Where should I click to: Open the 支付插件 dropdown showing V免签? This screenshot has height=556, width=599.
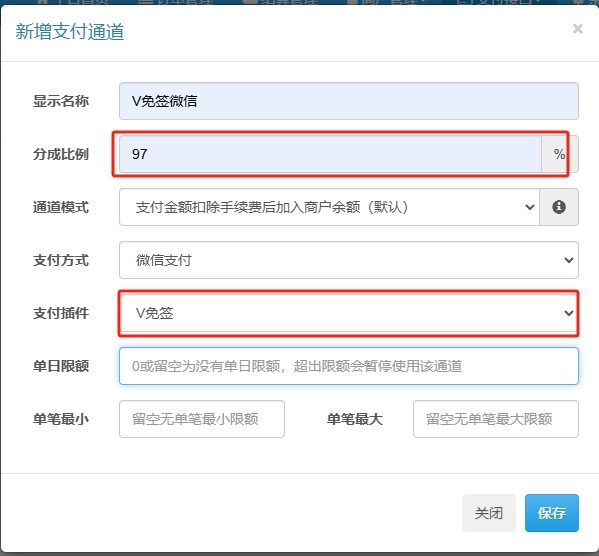(349, 313)
